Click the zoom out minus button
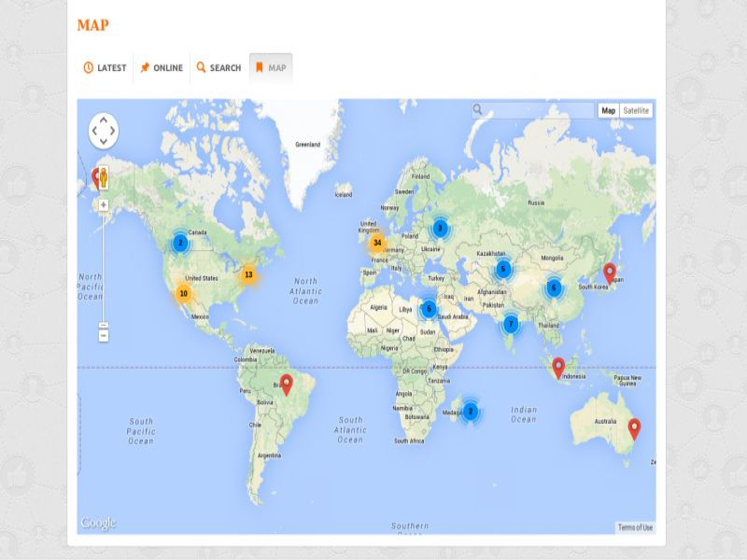747x560 pixels. [104, 335]
